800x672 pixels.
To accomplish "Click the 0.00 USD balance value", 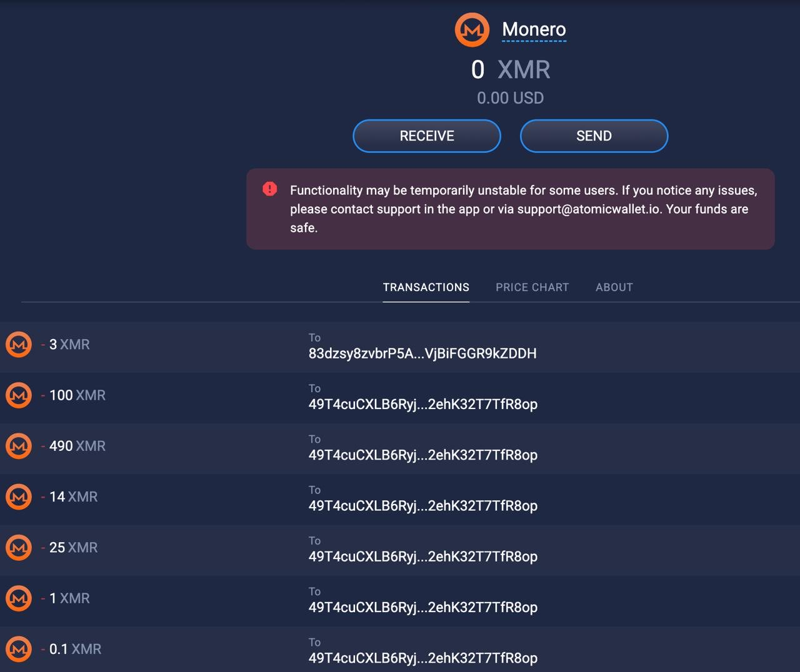I will [511, 98].
